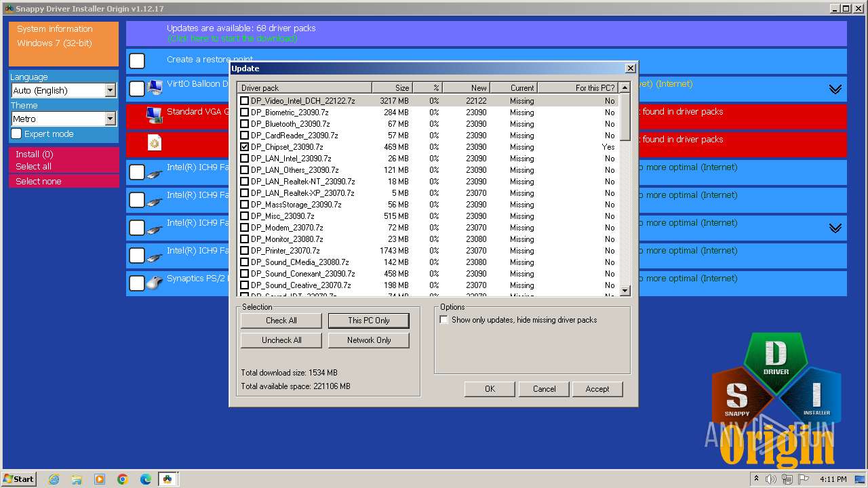Check the DP_Bluetooth_23090.7z checkbox
The image size is (868, 488).
tap(245, 124)
